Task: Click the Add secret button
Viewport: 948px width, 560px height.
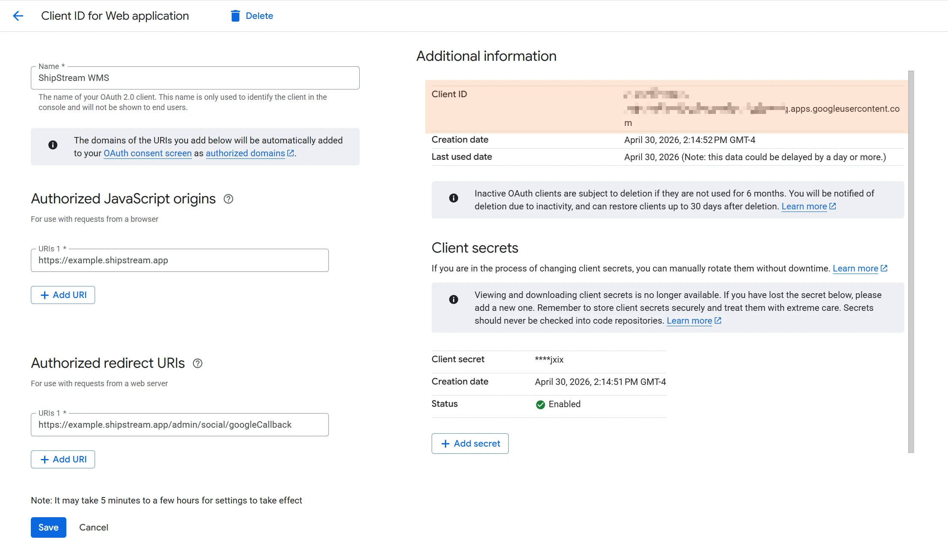Action: click(470, 444)
